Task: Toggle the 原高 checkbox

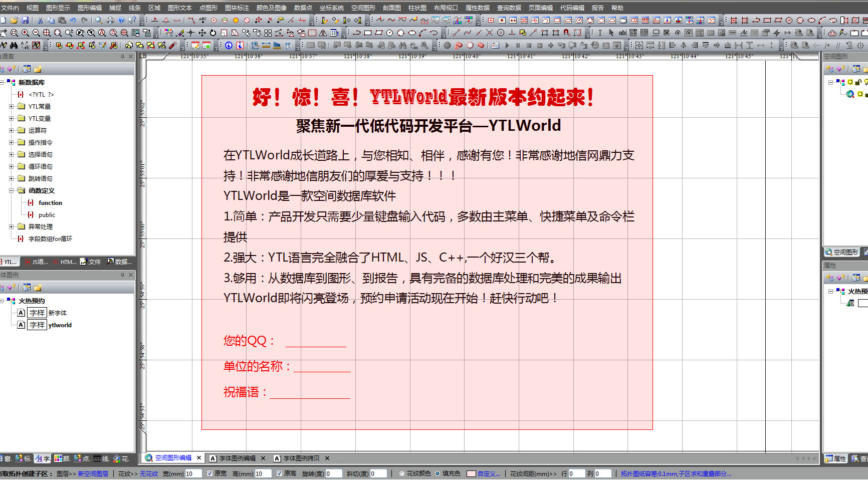Action: [280, 473]
